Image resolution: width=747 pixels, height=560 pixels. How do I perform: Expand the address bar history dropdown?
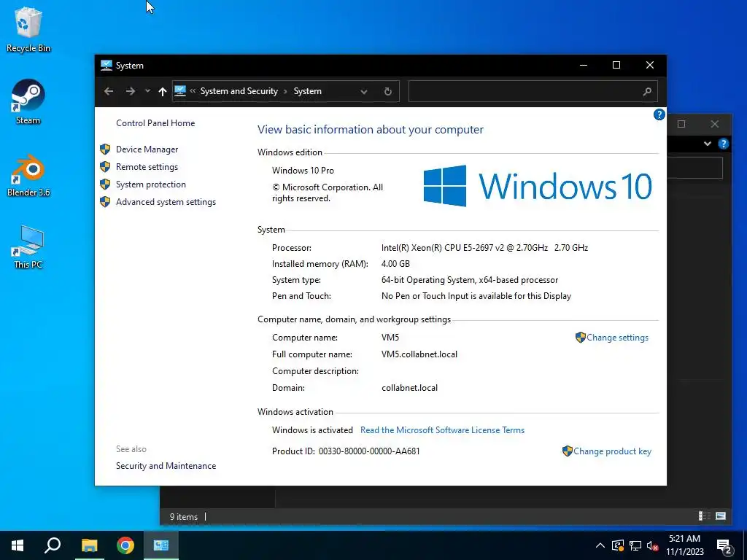click(x=364, y=91)
